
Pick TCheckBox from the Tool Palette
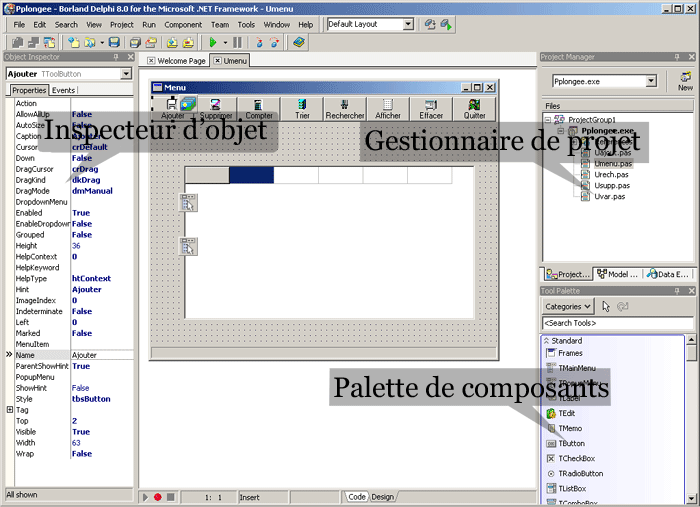pyautogui.click(x=576, y=458)
